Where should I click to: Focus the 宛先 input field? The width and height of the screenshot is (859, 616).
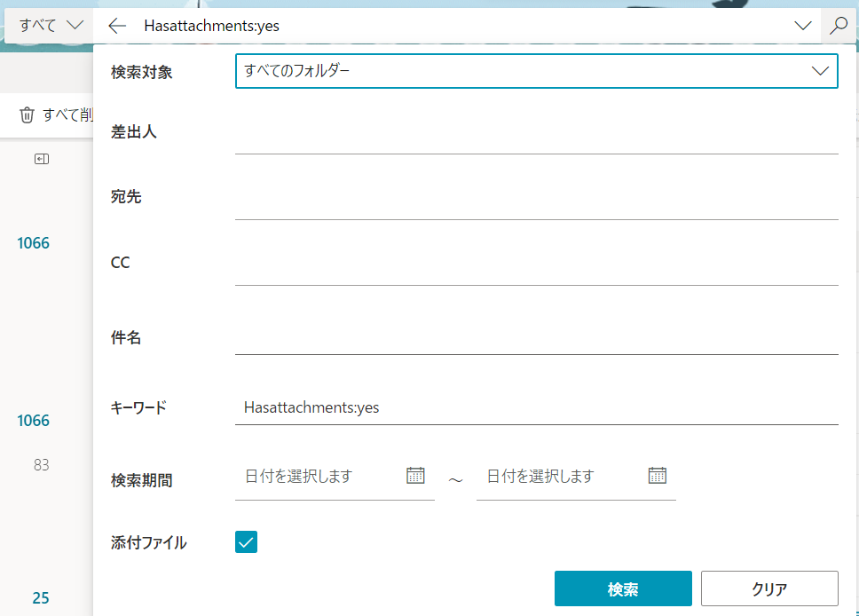click(536, 199)
